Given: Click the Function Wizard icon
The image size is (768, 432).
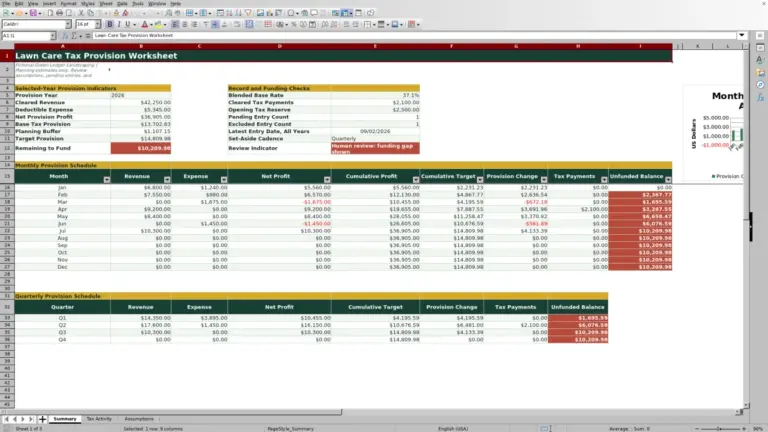Looking at the screenshot, I should (65, 36).
